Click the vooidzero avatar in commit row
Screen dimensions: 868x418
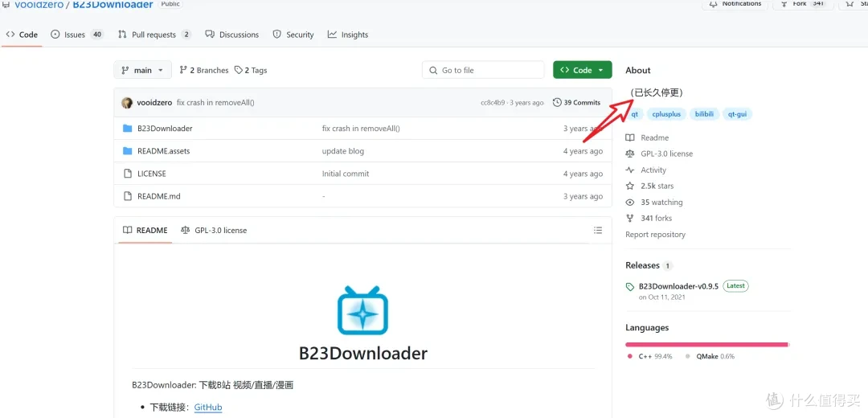[127, 102]
